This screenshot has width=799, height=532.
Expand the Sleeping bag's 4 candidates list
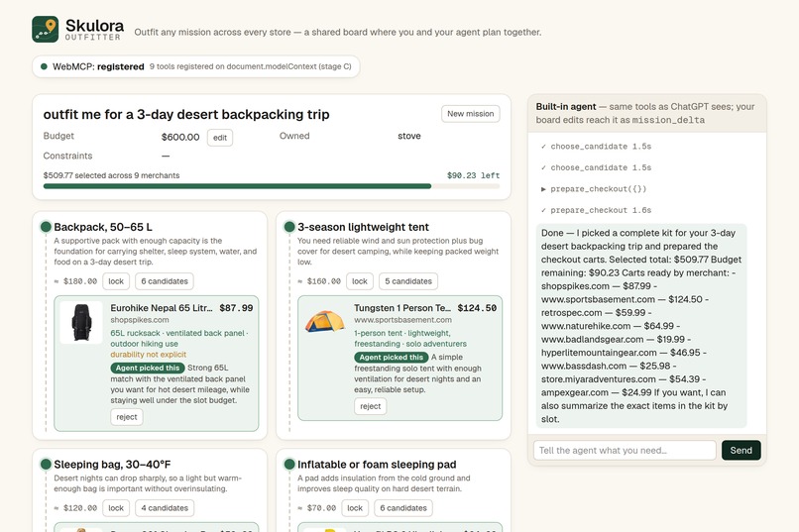(165, 508)
